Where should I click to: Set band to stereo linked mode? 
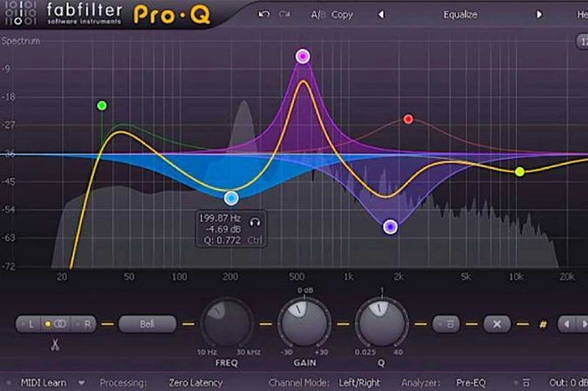(x=56, y=324)
